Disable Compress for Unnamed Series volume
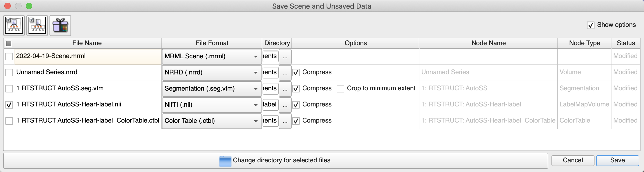 [296, 73]
